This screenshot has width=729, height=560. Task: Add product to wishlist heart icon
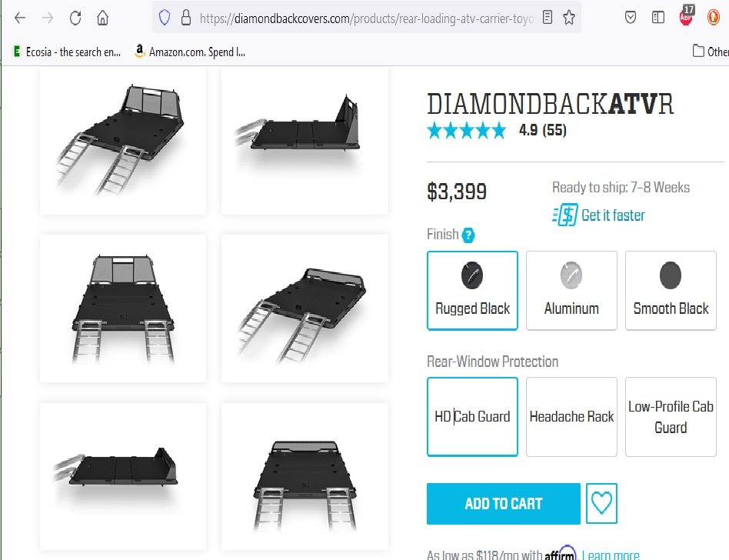[601, 503]
